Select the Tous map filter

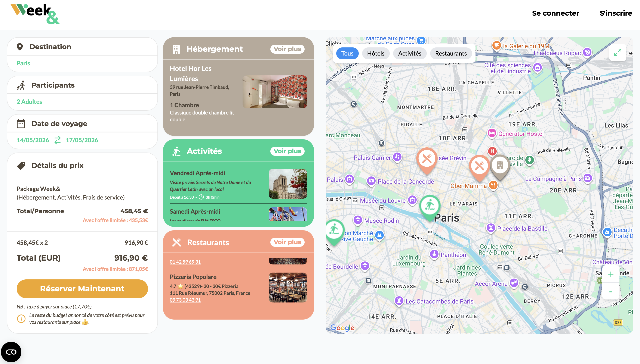click(x=347, y=53)
